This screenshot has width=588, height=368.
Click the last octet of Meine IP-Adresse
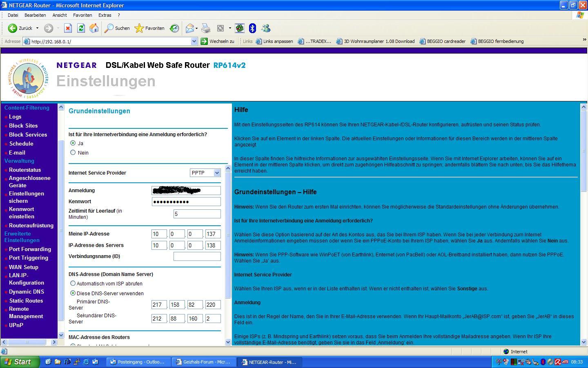213,234
